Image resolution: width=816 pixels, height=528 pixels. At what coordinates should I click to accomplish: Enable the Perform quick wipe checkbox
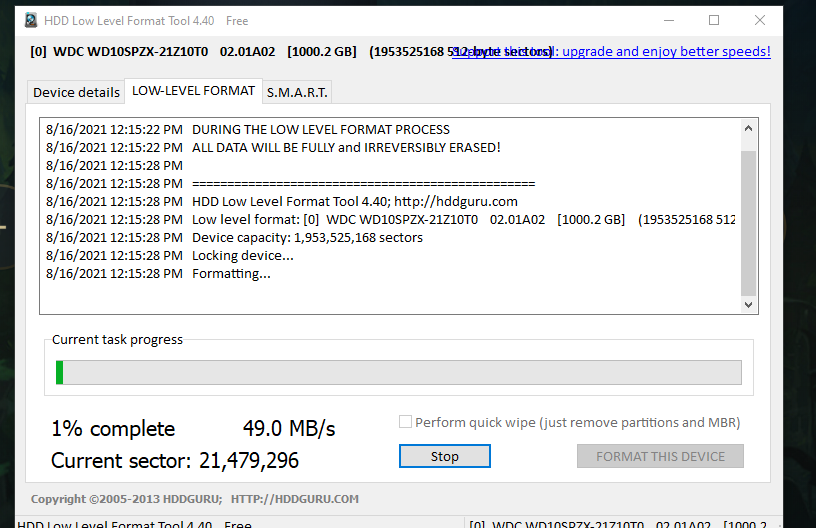tap(405, 422)
